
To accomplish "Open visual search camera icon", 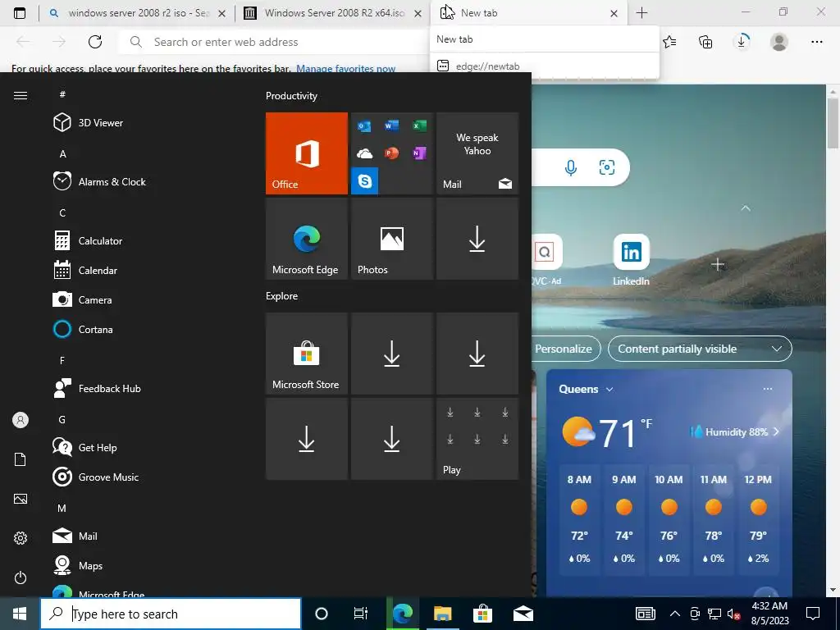I will pos(607,167).
